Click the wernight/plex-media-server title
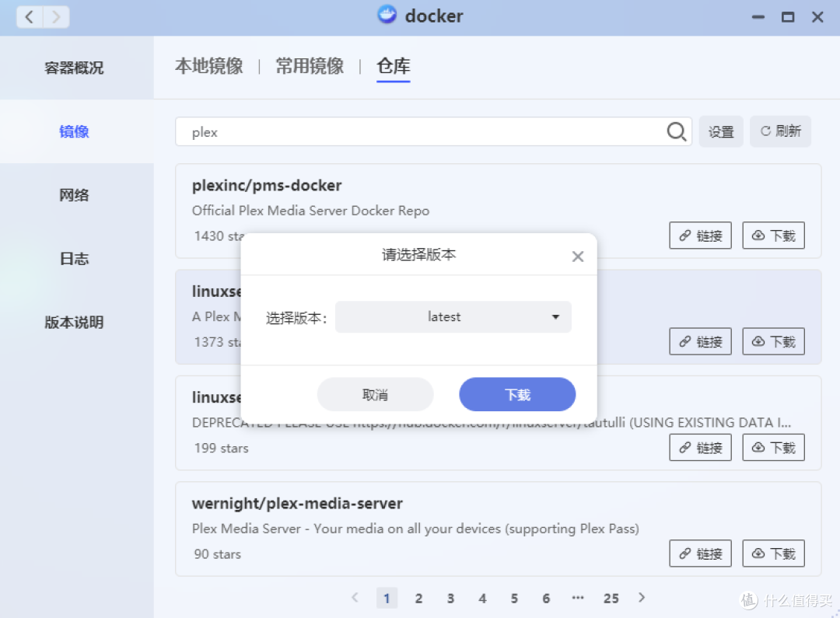 pyautogui.click(x=297, y=504)
